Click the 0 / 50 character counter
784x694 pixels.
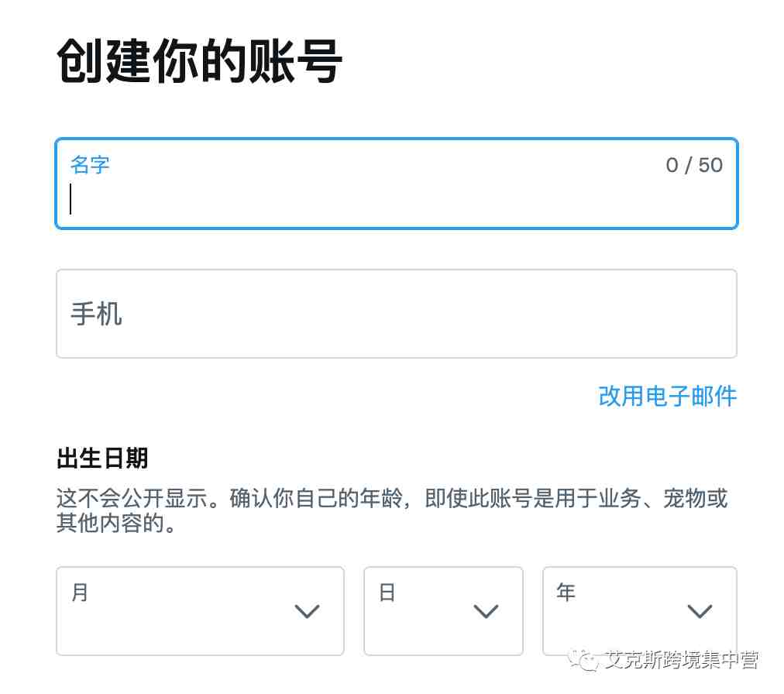pos(694,165)
